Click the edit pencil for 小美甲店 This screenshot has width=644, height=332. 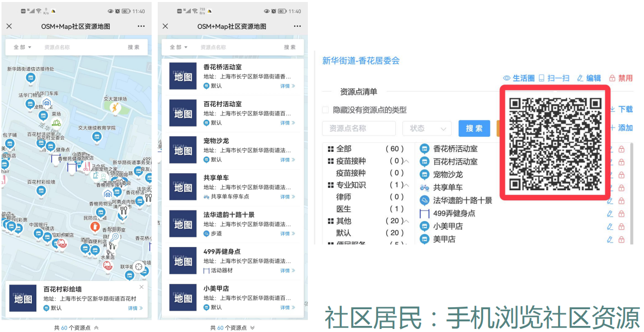[610, 227]
